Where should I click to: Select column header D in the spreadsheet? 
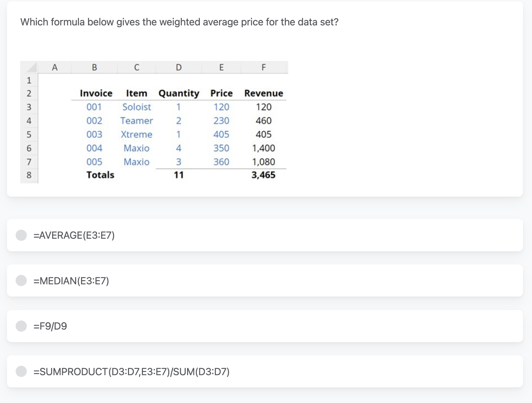(x=179, y=67)
